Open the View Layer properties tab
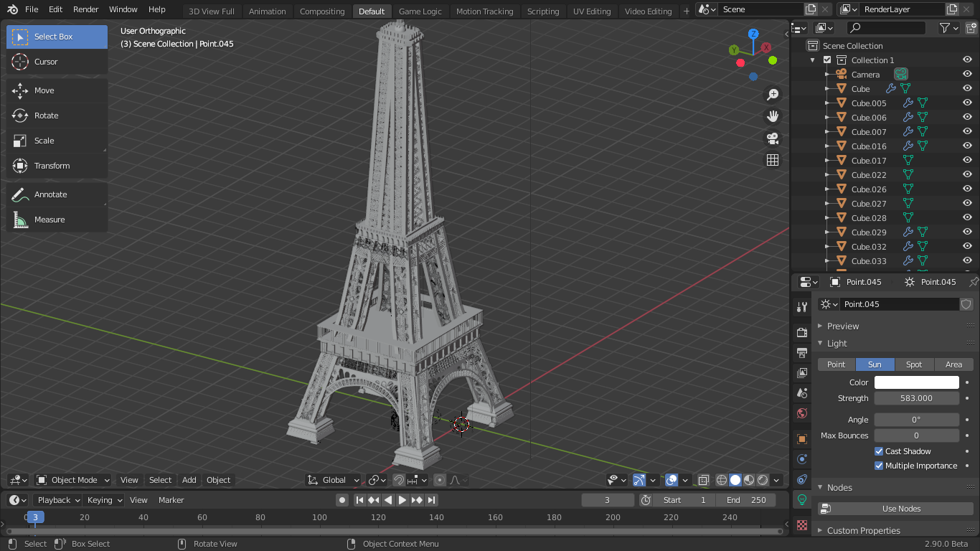980x551 pixels. tap(802, 373)
